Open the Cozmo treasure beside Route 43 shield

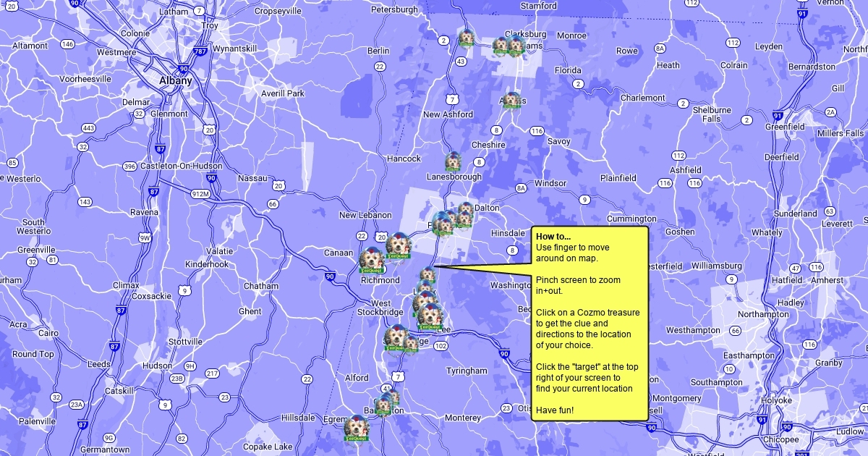tap(467, 38)
